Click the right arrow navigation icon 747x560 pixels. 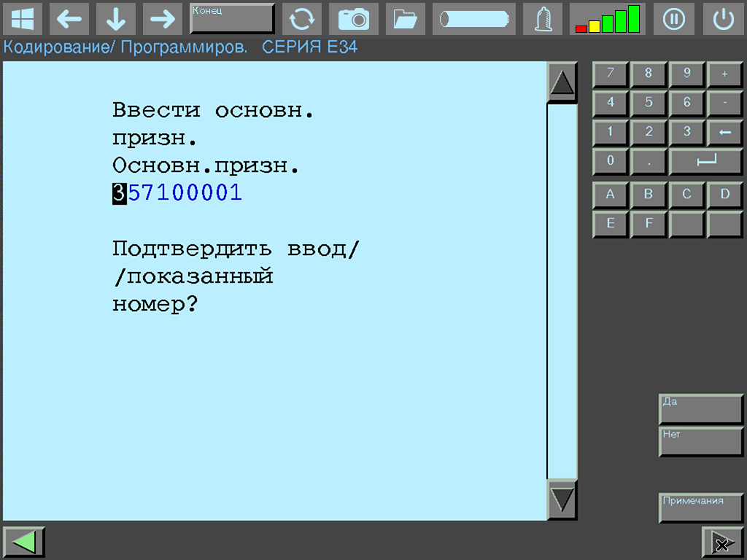coord(164,19)
